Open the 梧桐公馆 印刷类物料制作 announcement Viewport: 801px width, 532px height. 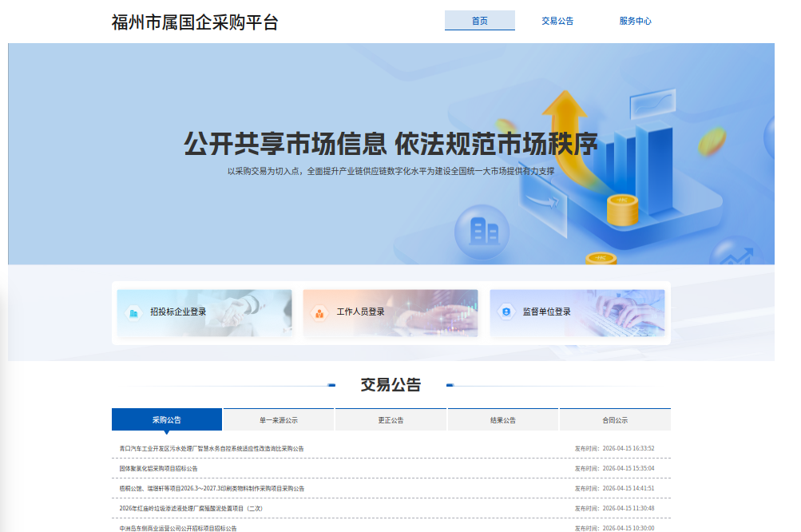point(212,488)
